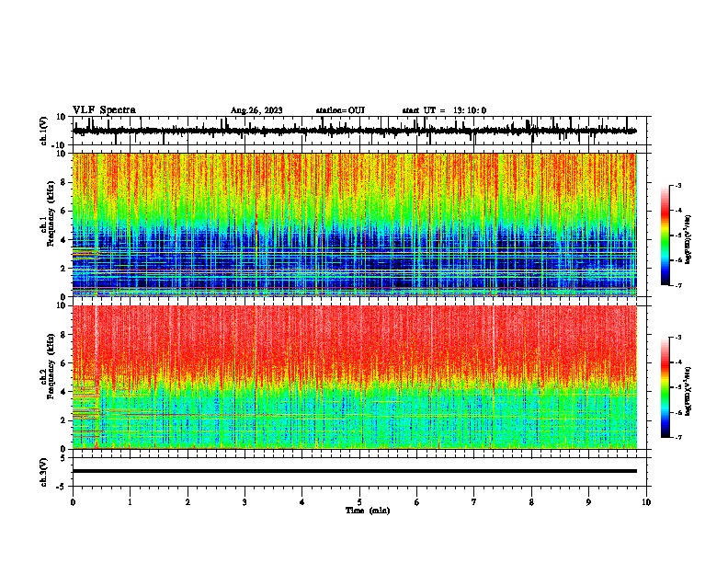
Task: Click the "VLF Spectra" plot title
Action: pyautogui.click(x=104, y=110)
